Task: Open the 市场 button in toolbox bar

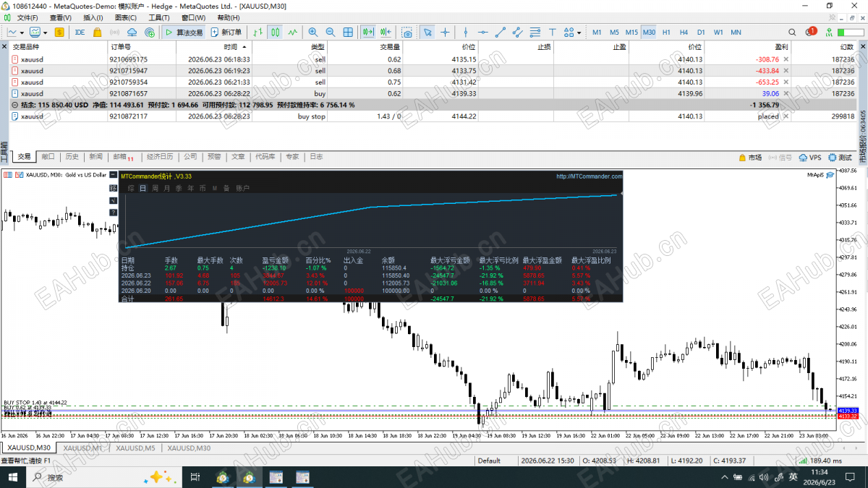Action: (x=750, y=157)
